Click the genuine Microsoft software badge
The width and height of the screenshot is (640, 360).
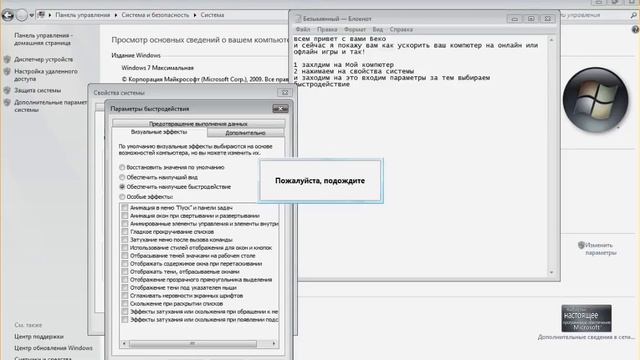coord(586,318)
